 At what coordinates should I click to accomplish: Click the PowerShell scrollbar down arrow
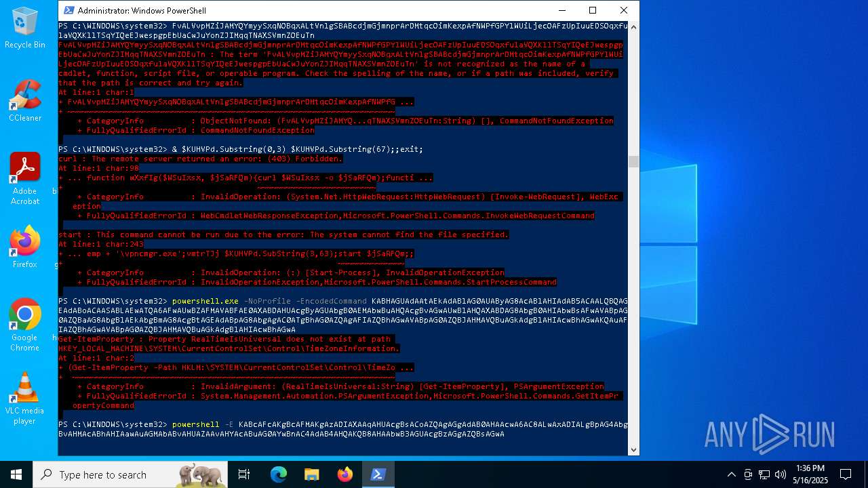[x=633, y=449]
